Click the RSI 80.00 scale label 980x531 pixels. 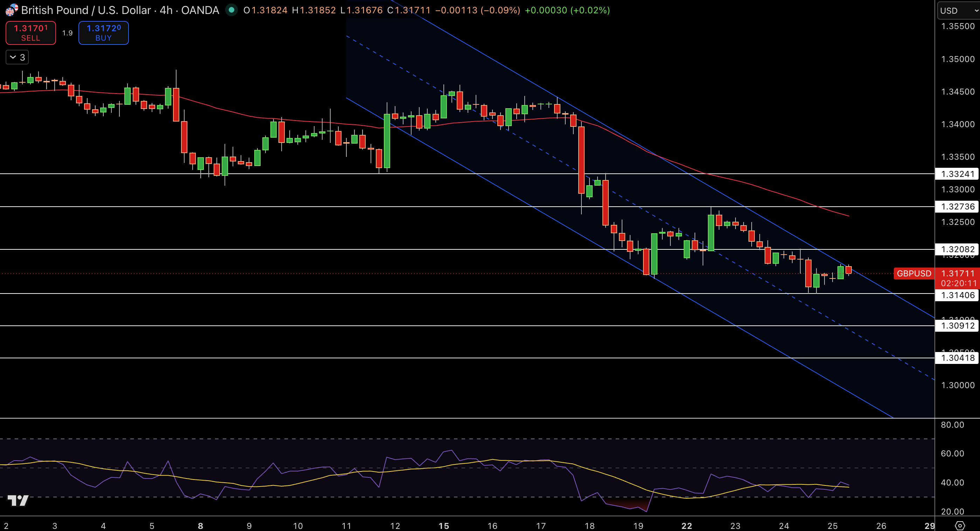pos(952,425)
